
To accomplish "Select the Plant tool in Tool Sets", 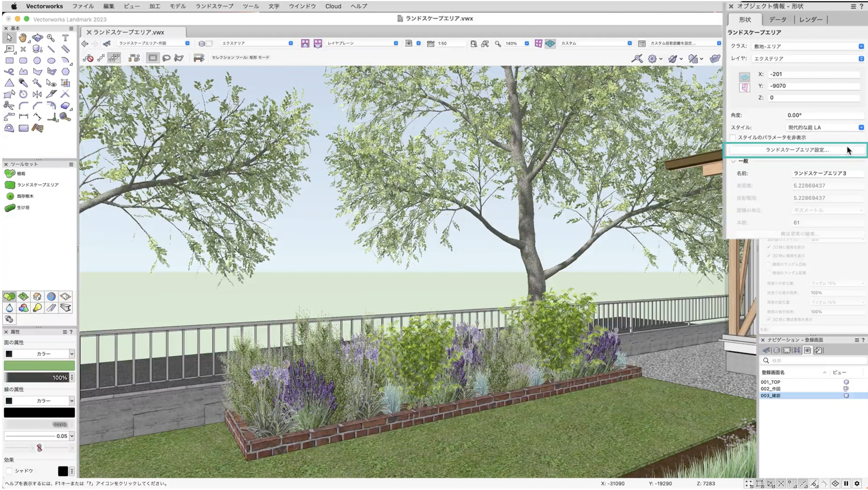I will pos(15,173).
